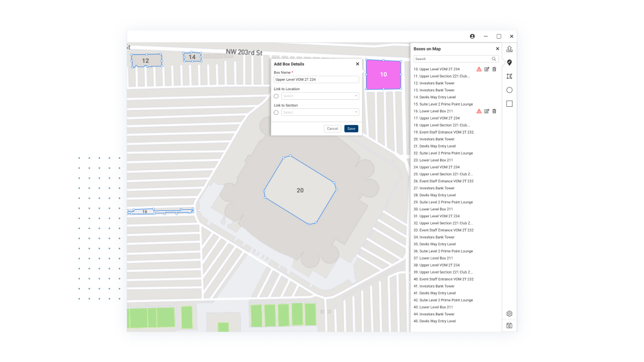Save the Add Box Details form
644x362 pixels.
click(351, 128)
